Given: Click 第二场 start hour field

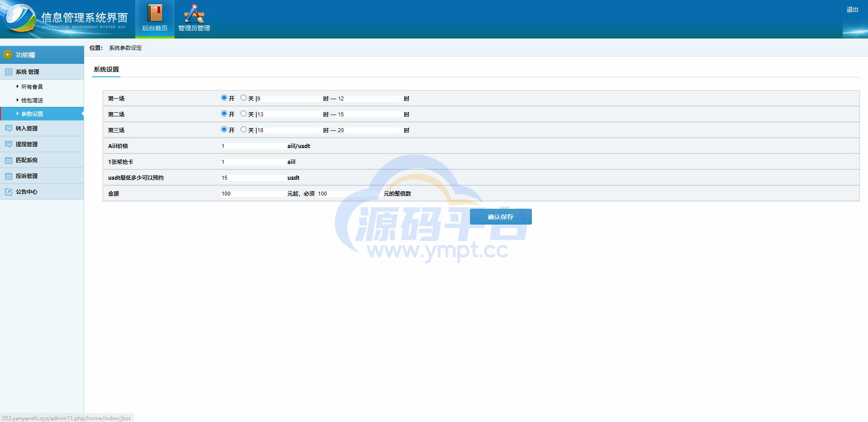Looking at the screenshot, I should coord(289,115).
